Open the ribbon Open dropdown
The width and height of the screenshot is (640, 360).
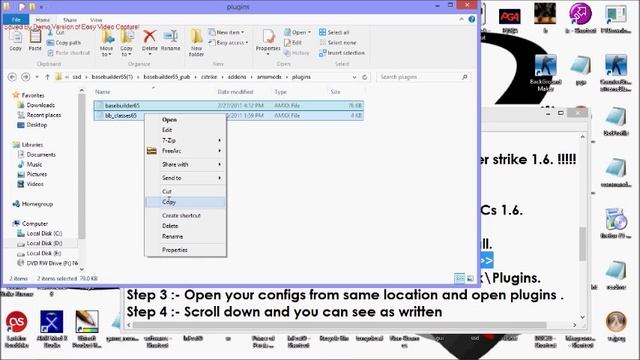pos(298,32)
